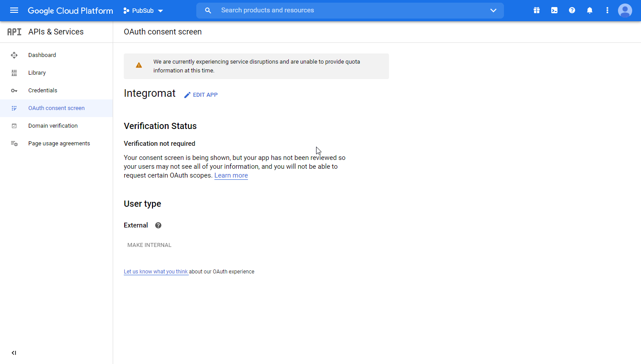Click EDIT APP for Integromat
Image resolution: width=641 pixels, height=364 pixels.
coord(201,95)
